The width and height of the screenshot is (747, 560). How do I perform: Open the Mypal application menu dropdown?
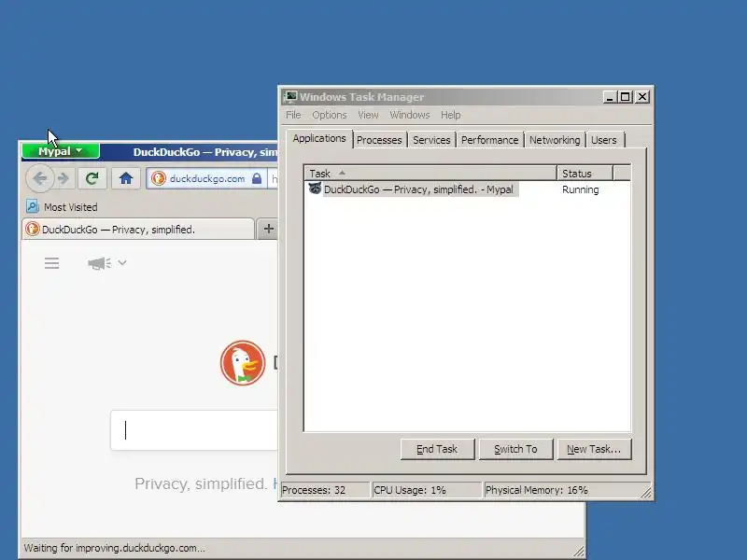61,151
